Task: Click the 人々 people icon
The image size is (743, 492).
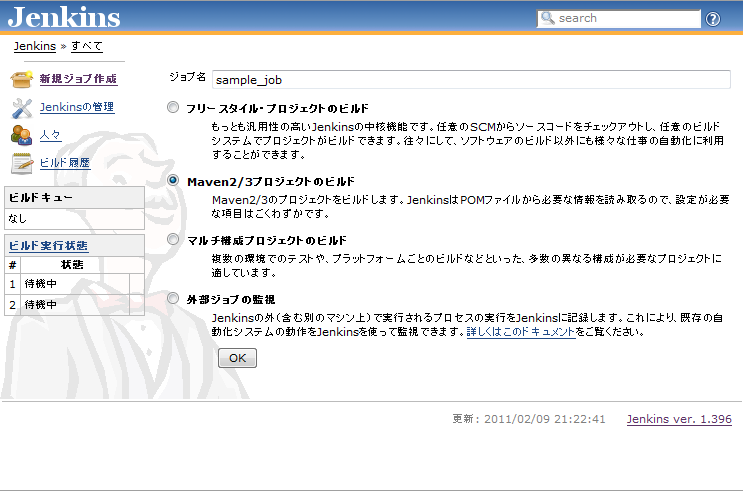Action: click(x=21, y=136)
